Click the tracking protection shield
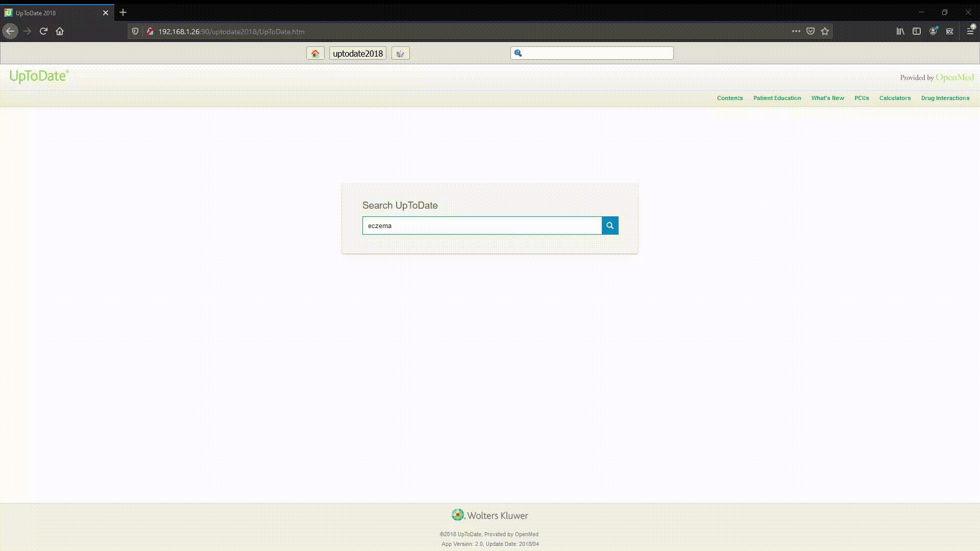980x551 pixels. [x=135, y=31]
